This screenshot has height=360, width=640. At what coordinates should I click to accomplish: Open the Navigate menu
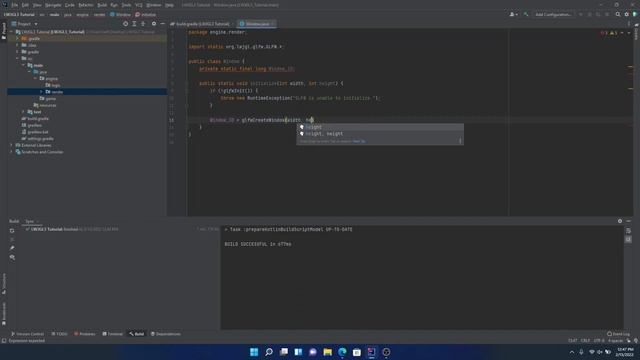(53, 5)
